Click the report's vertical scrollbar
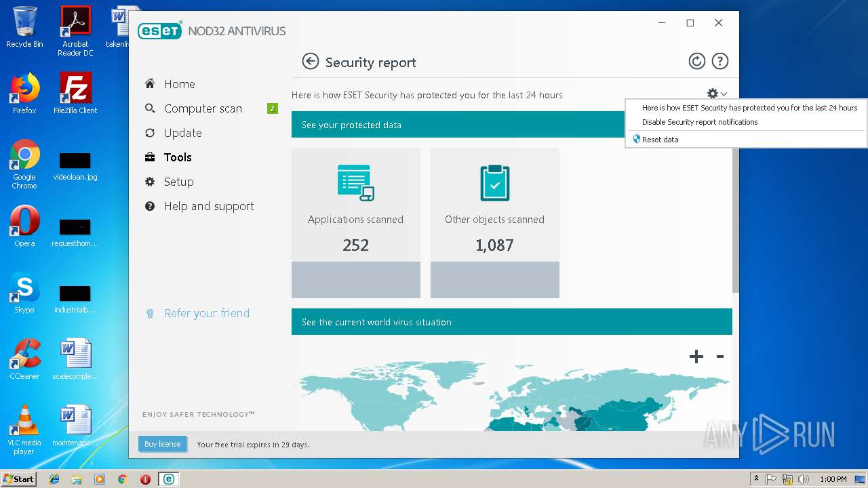 (x=736, y=220)
